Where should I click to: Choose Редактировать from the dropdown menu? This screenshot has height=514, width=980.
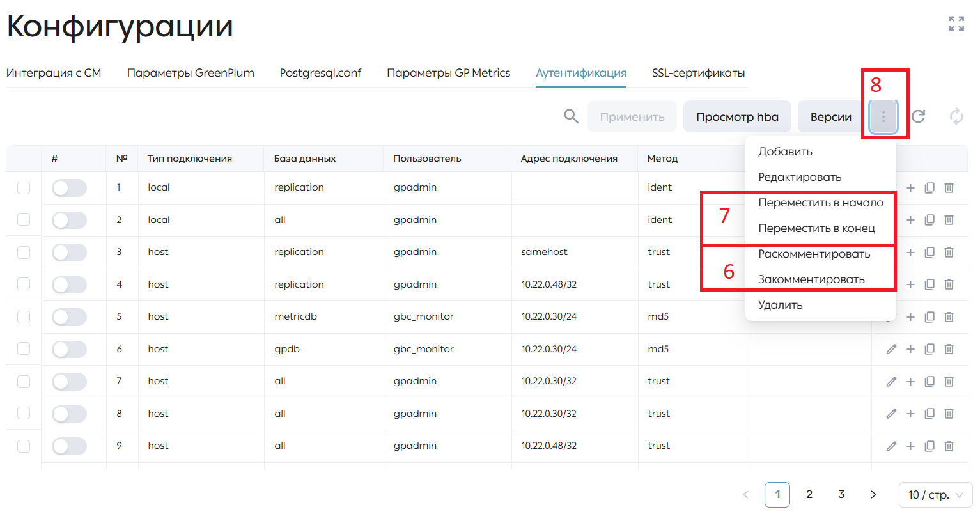point(821,177)
